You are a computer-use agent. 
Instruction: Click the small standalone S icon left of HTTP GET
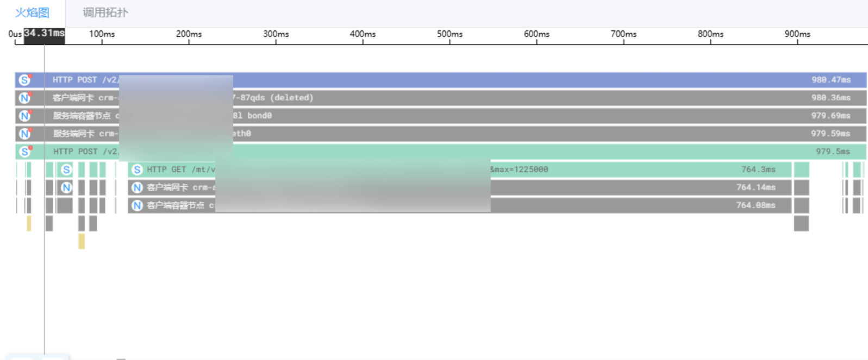66,169
